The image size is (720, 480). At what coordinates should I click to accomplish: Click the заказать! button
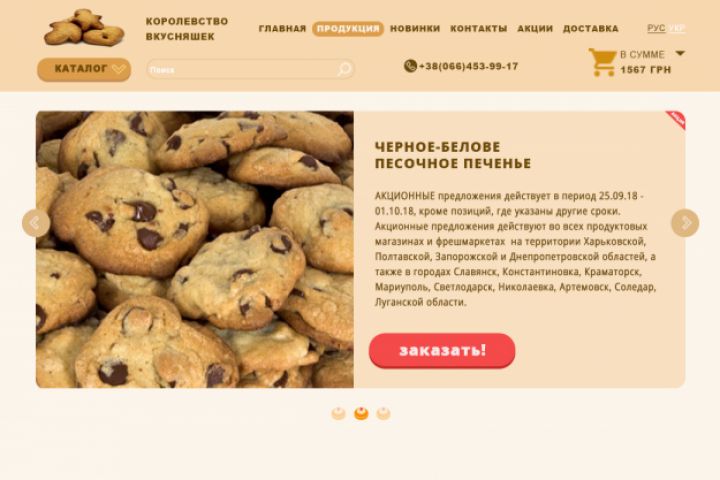tap(442, 350)
